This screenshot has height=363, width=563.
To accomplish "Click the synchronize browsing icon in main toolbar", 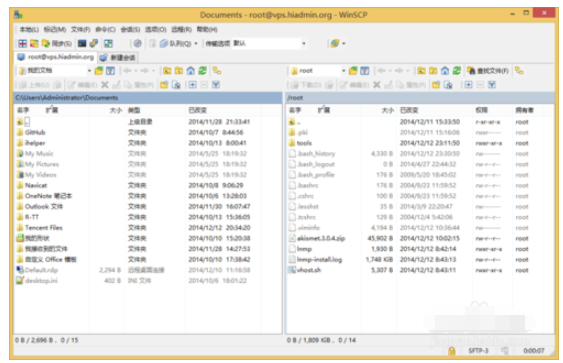I will click(x=108, y=43).
